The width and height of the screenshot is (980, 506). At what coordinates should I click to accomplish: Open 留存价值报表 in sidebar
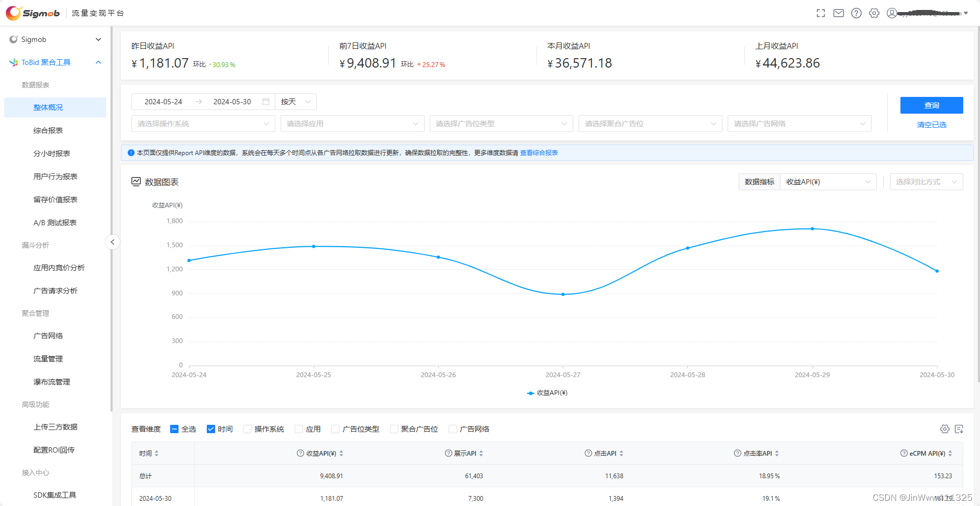[x=55, y=200]
